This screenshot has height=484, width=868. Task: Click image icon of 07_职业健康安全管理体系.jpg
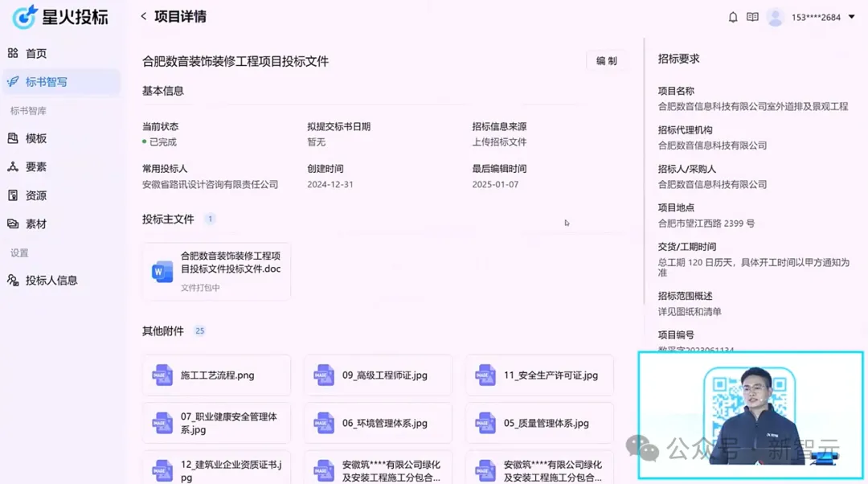pos(162,423)
